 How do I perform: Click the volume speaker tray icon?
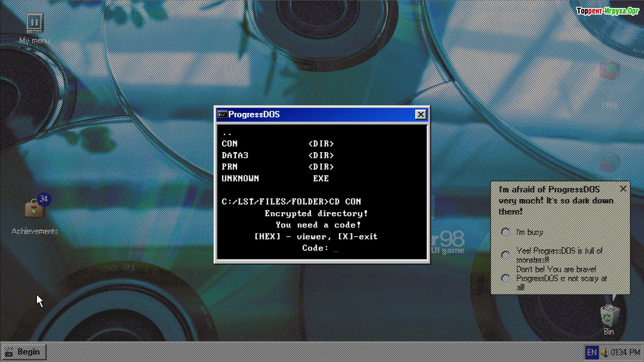[x=604, y=352]
